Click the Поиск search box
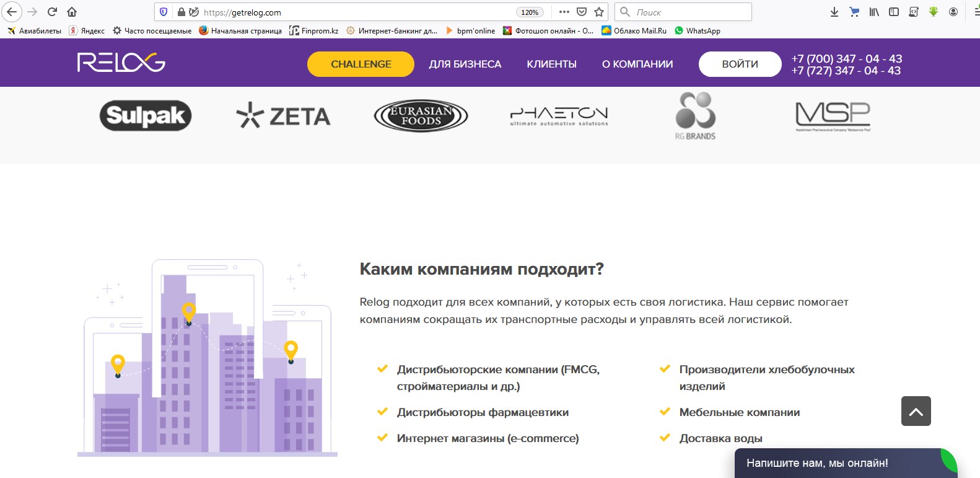The width and height of the screenshot is (980, 478). pyautogui.click(x=683, y=12)
